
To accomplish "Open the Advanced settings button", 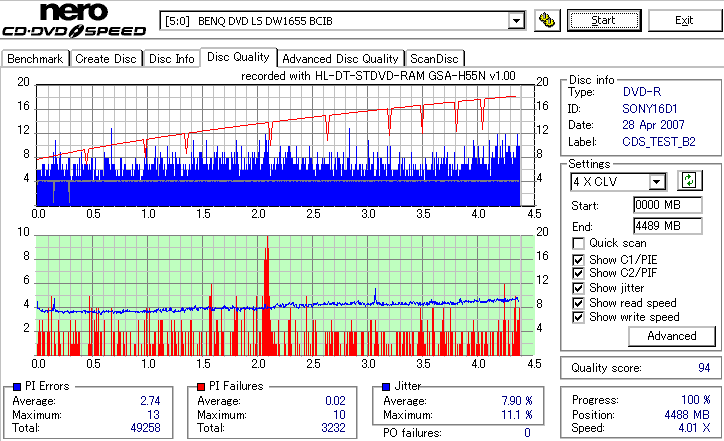I will pos(672,336).
